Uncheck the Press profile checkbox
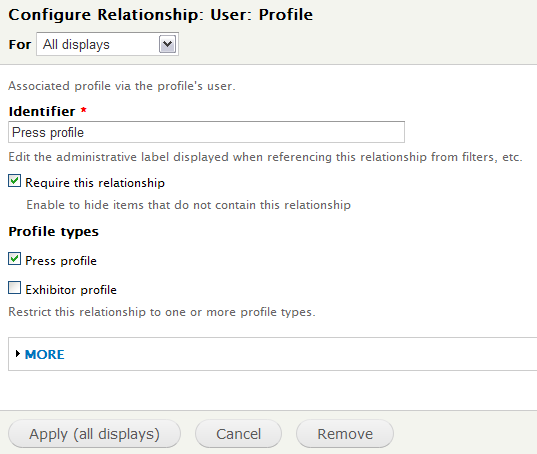Viewport: 537px width, 454px height. click(x=14, y=259)
